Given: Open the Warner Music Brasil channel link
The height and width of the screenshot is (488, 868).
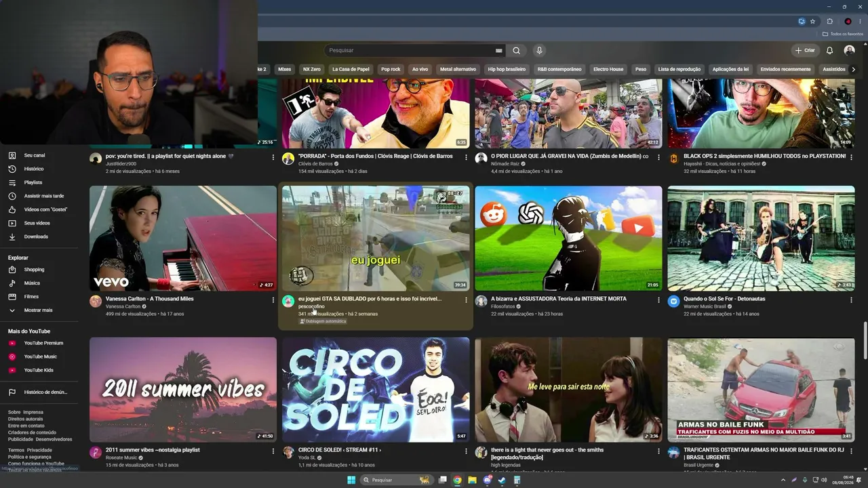Looking at the screenshot, I should 705,306.
